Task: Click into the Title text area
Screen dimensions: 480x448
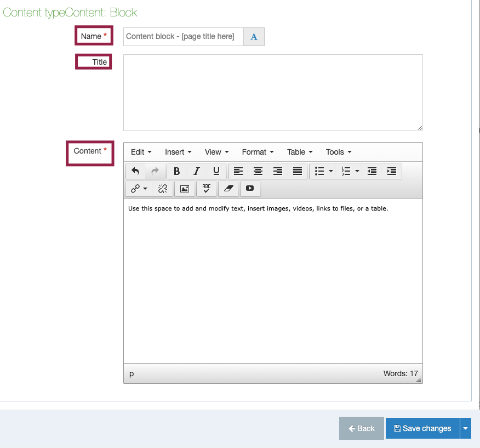Action: (x=273, y=93)
